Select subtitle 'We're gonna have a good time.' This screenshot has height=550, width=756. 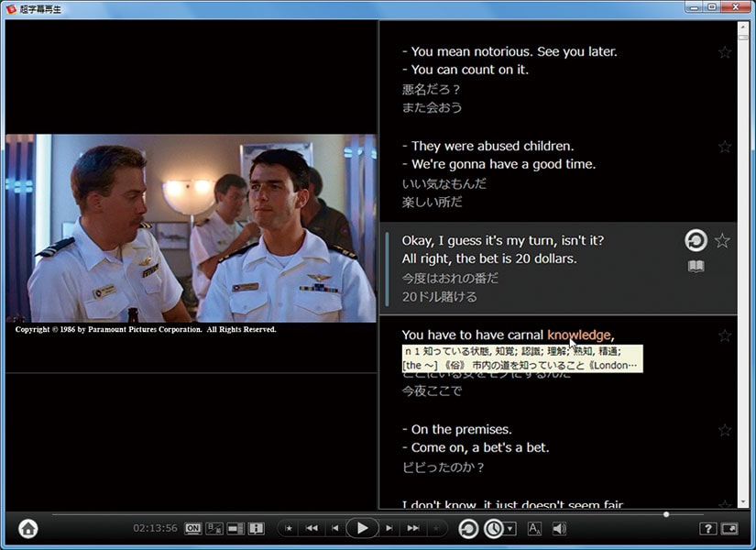[x=499, y=164]
